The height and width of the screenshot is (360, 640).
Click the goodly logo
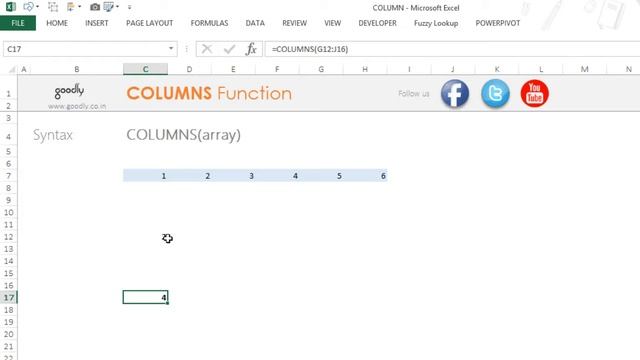pos(69,91)
